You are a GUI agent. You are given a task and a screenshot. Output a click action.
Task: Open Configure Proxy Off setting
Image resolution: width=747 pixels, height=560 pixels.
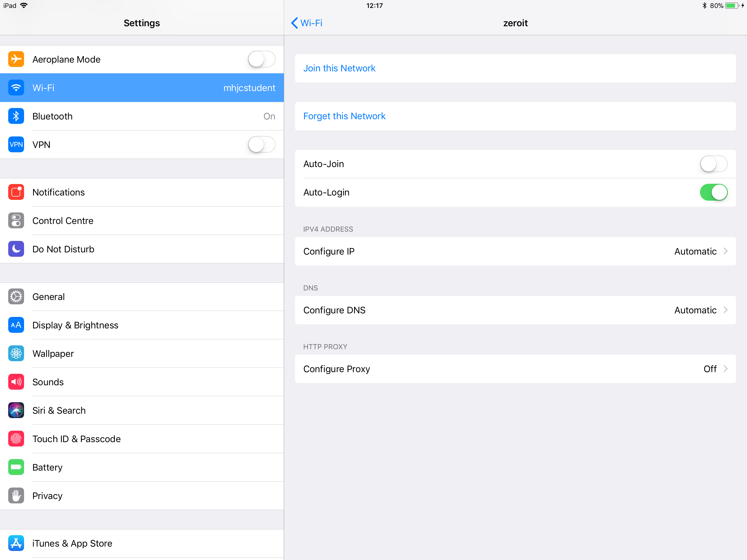pyautogui.click(x=515, y=369)
